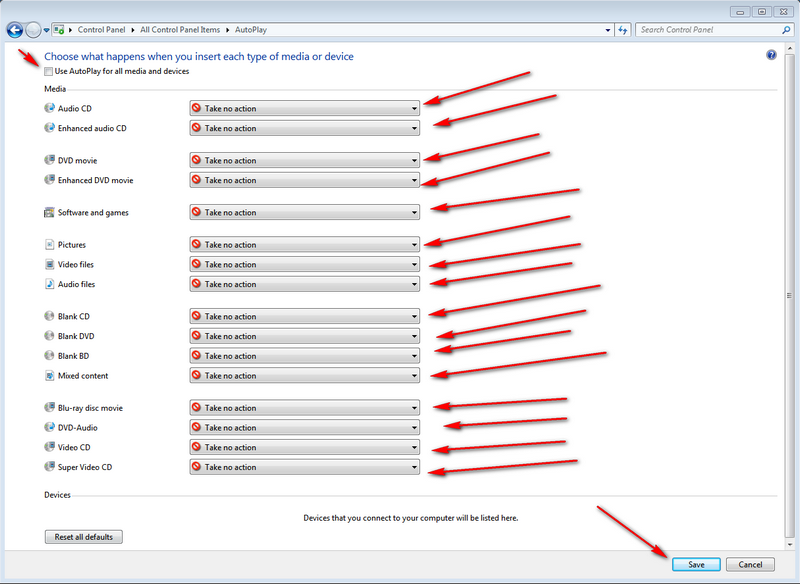Viewport: 800px width, 584px height.
Task: Click the search magnifier icon
Action: (x=786, y=30)
